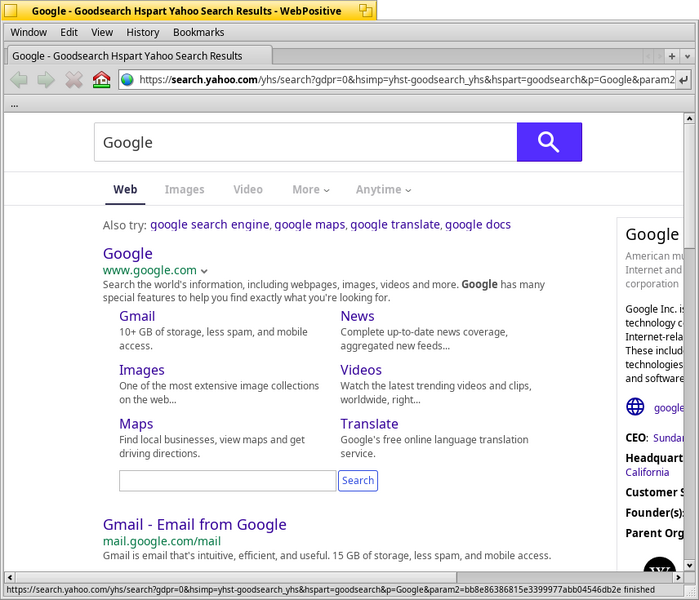Click the window zoom icon in title tab

coord(366,11)
